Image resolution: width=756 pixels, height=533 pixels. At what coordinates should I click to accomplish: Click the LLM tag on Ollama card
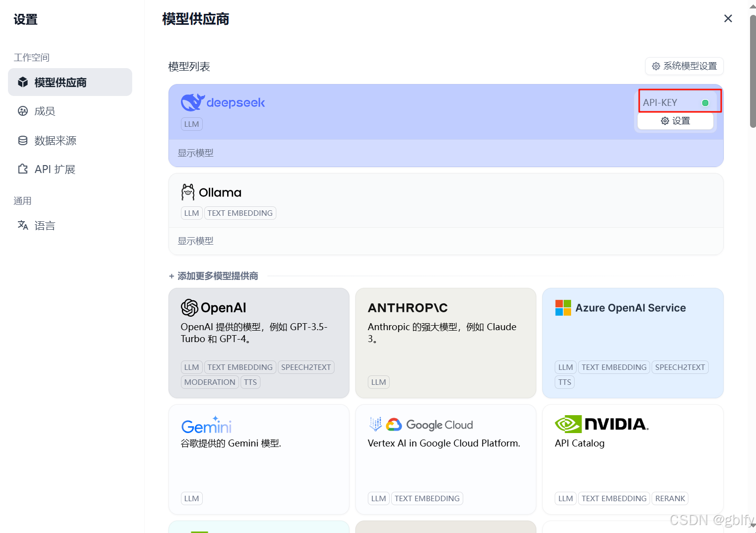(191, 213)
